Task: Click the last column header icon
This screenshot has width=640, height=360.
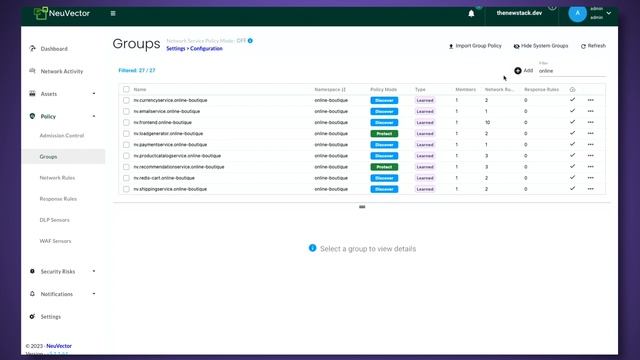Action: [572, 89]
